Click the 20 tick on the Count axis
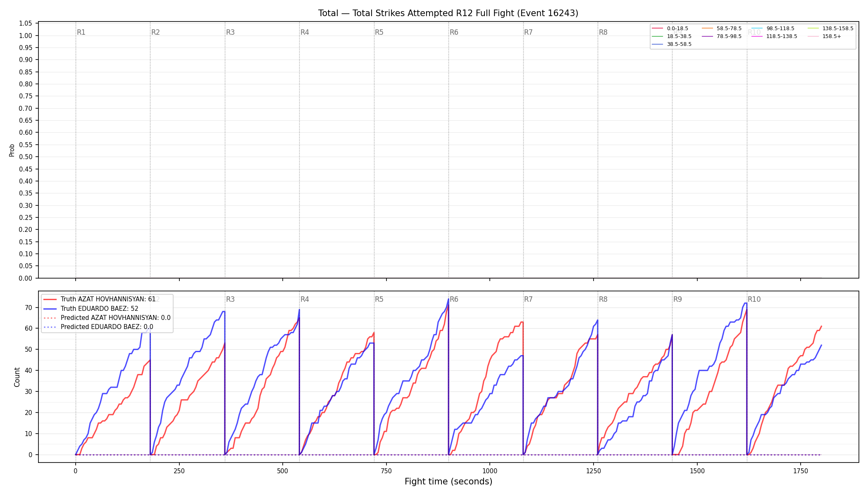Image resolution: width=868 pixels, height=496 pixels. (x=29, y=413)
